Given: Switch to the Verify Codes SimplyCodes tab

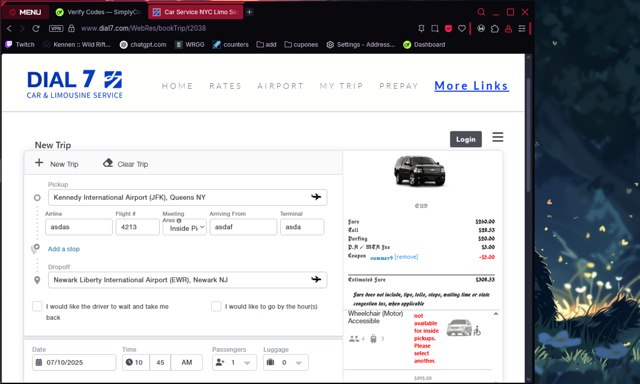Looking at the screenshot, I should [x=98, y=12].
